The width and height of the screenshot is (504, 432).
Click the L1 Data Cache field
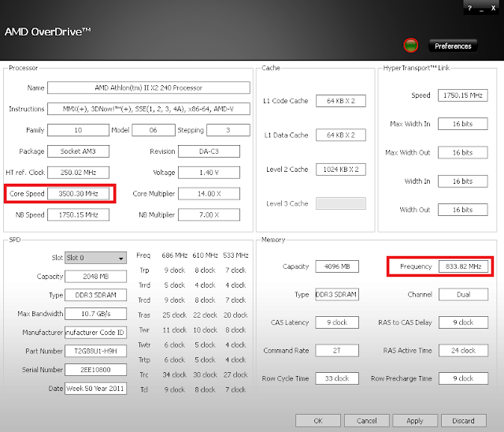tap(341, 135)
